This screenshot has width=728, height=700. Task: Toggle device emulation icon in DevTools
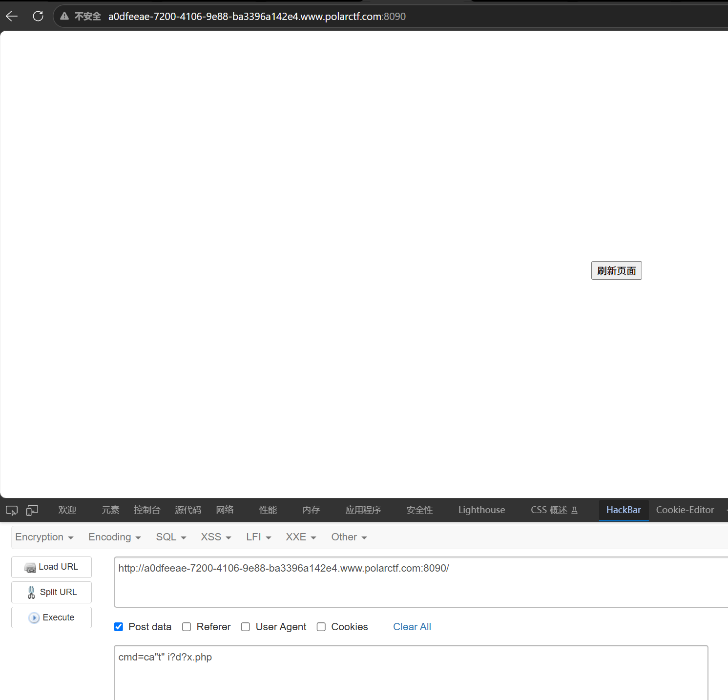point(32,510)
